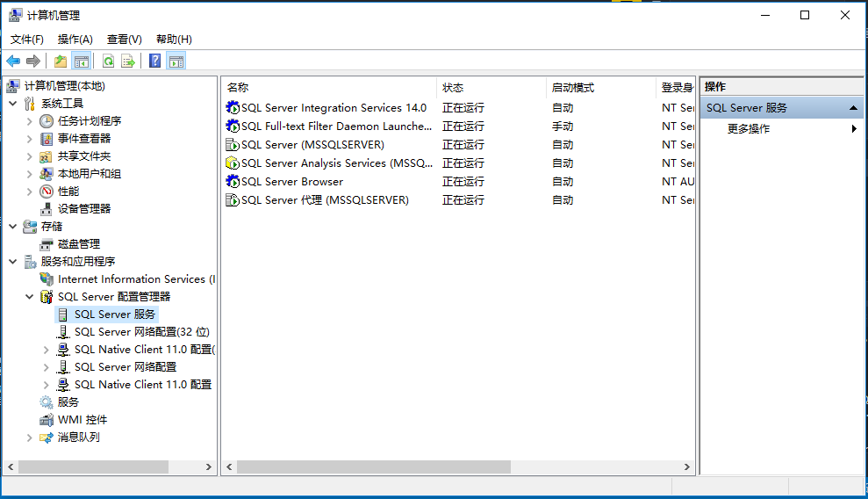Screen dimensions: 868x499
Task: Click the service list scroll right arrow
Action: [x=686, y=466]
